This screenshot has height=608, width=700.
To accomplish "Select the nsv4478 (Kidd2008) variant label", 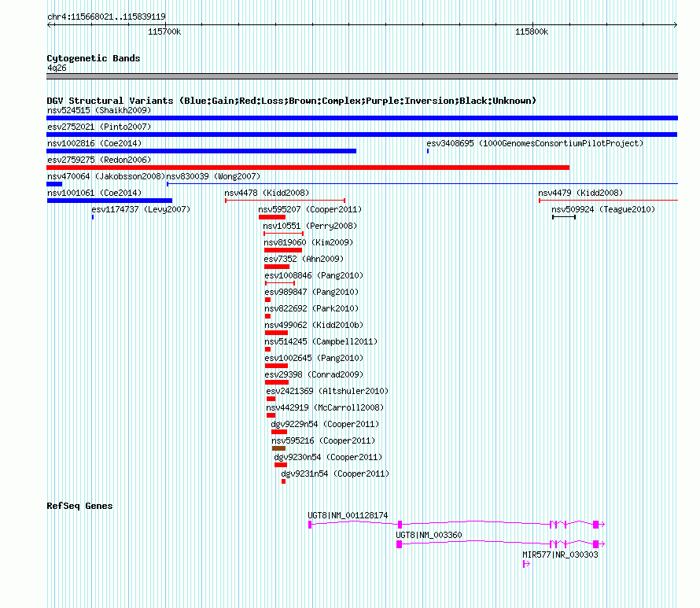I will tap(267, 193).
